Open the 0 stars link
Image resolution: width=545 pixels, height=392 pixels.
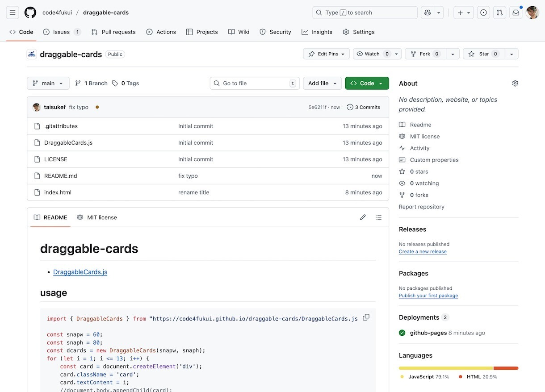pyautogui.click(x=414, y=171)
